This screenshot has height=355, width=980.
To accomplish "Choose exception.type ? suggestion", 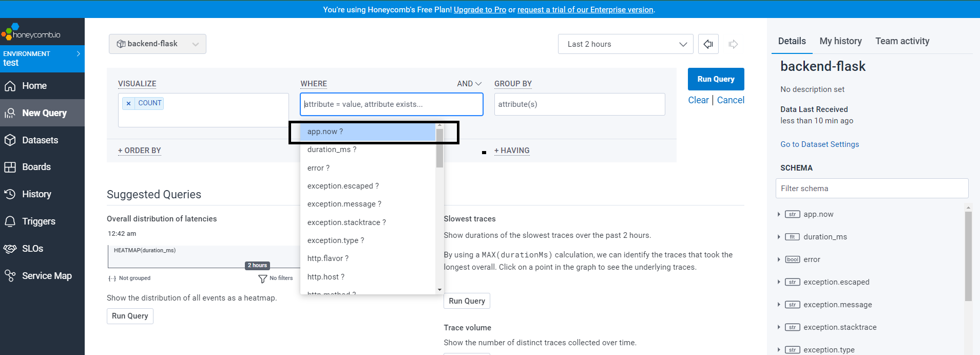I will tap(368, 240).
